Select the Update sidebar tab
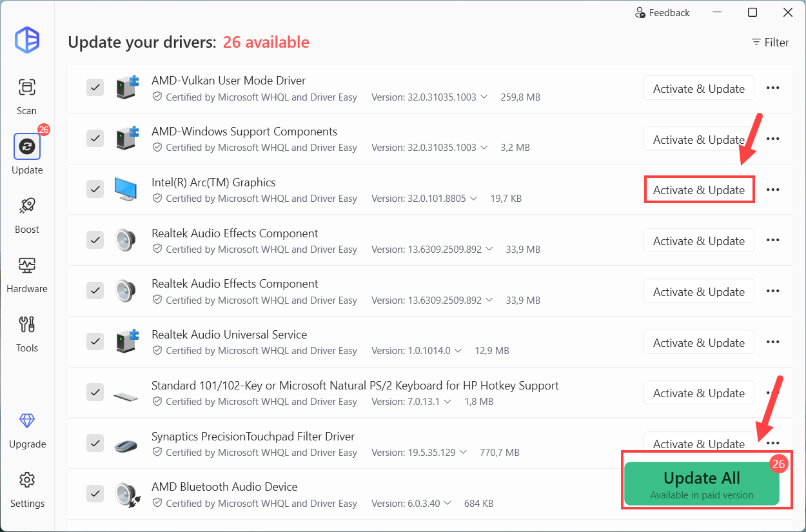Image resolution: width=806 pixels, height=532 pixels. [27, 155]
